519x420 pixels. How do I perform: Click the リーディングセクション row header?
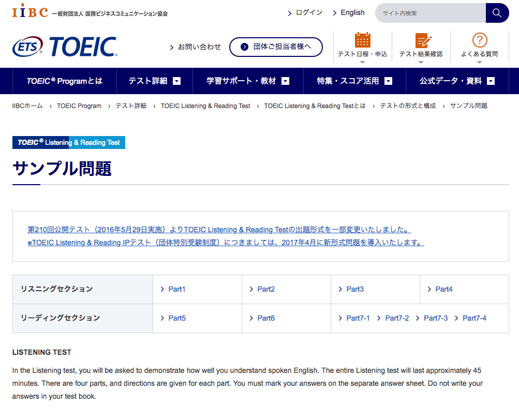83,318
